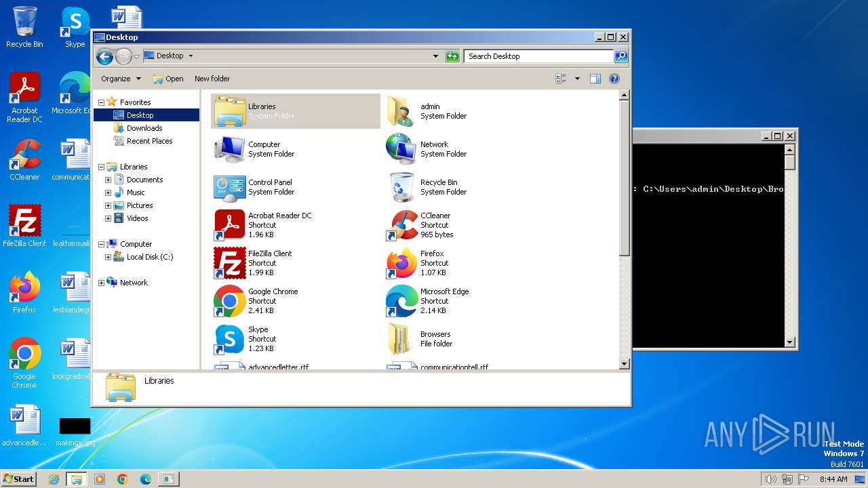Viewport: 868px width, 488px height.
Task: Expand Local Disk (C:) node
Action: tap(108, 258)
